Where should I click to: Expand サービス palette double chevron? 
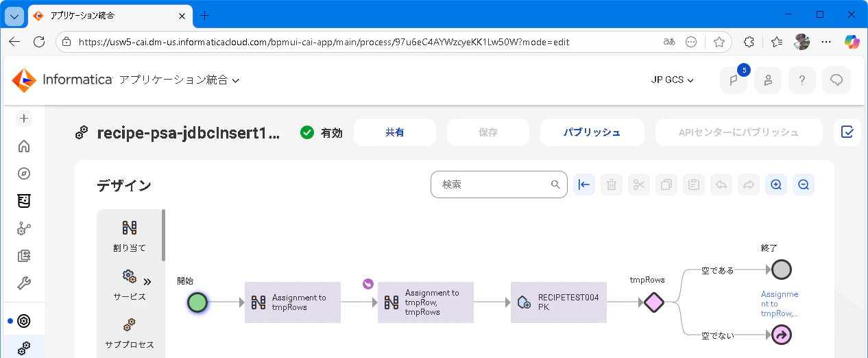147,281
